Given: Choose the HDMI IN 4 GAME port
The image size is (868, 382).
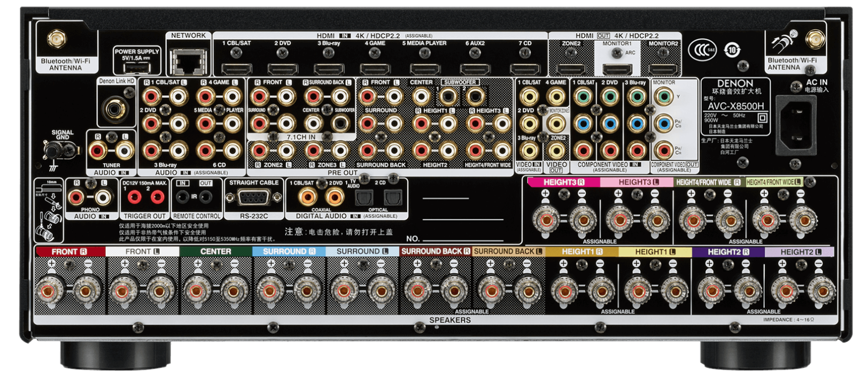Looking at the screenshot, I should [x=375, y=69].
